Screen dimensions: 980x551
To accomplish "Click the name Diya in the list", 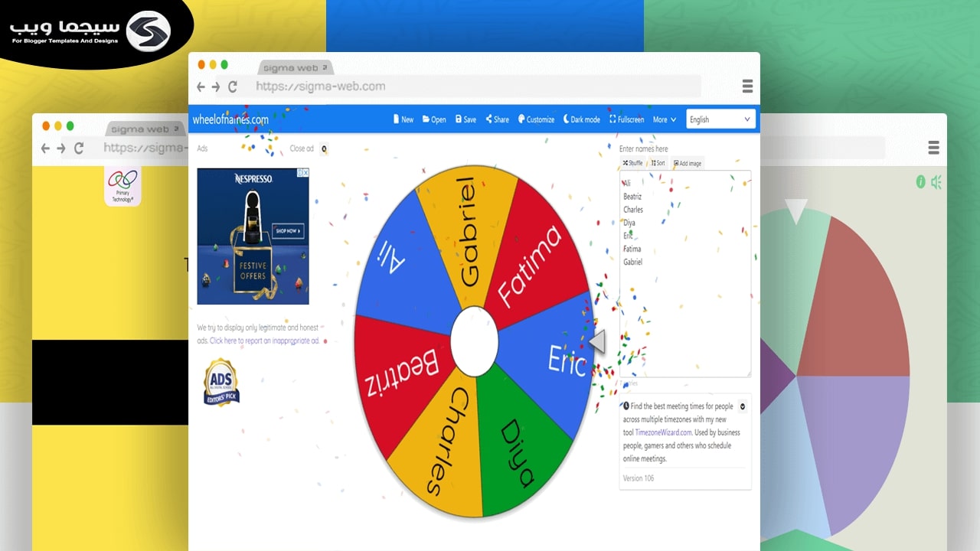I will [629, 223].
